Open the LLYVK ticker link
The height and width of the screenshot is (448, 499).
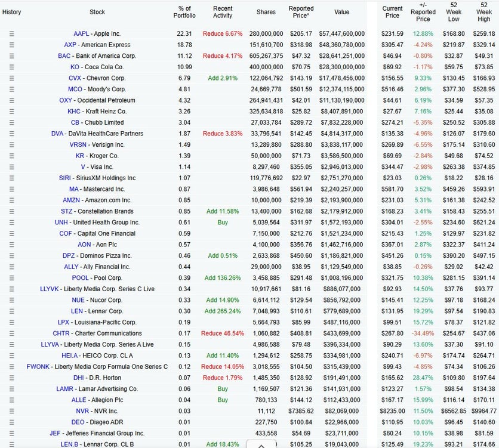(50, 289)
